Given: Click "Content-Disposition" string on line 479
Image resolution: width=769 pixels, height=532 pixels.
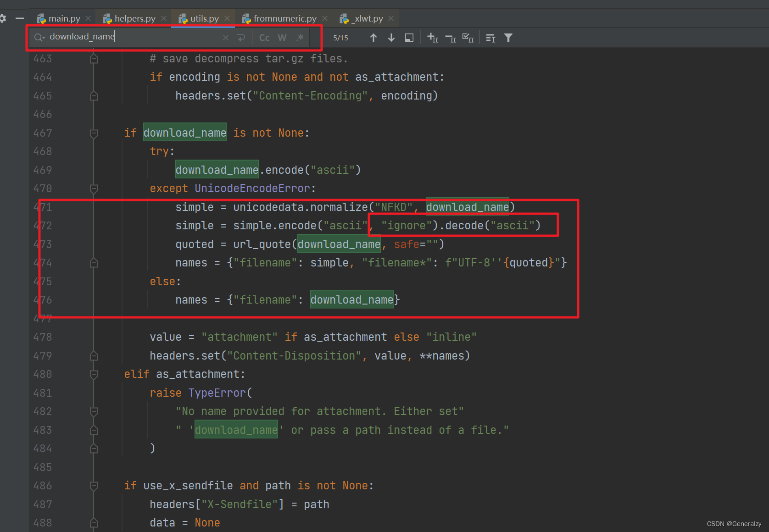Looking at the screenshot, I should (294, 356).
